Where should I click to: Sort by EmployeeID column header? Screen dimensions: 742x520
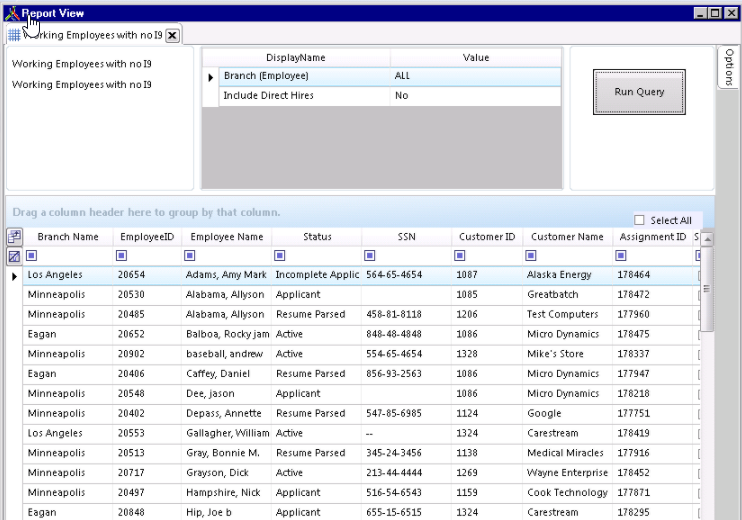(x=147, y=237)
